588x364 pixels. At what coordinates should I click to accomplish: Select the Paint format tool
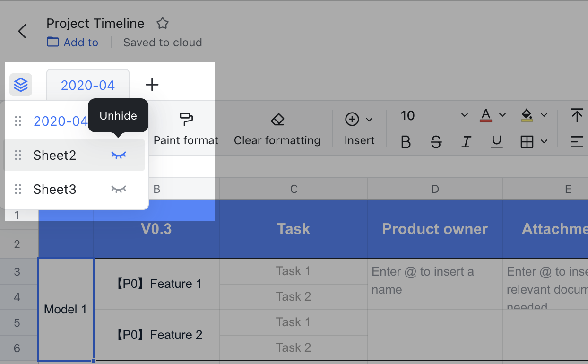[186, 128]
